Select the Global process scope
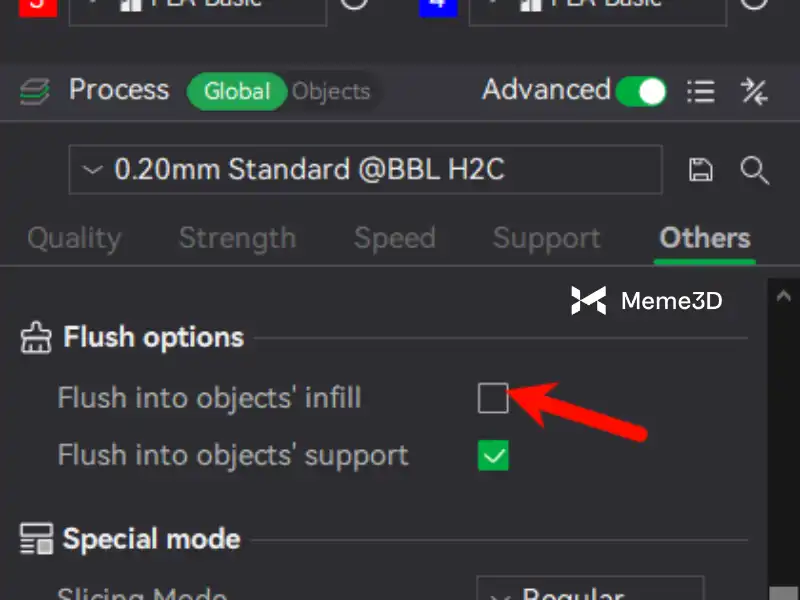800x600 pixels. point(237,92)
